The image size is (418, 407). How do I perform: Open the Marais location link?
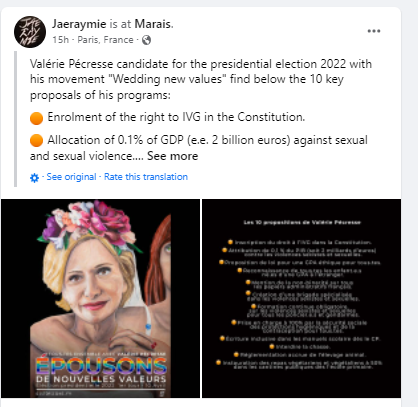(x=154, y=24)
